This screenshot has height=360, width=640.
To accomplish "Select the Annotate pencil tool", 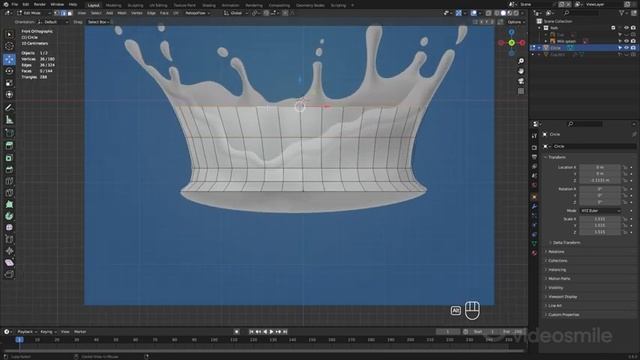I will point(9,108).
